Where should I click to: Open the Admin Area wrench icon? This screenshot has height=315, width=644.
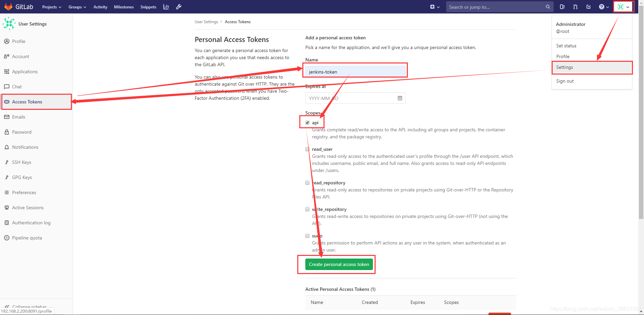[x=179, y=7]
